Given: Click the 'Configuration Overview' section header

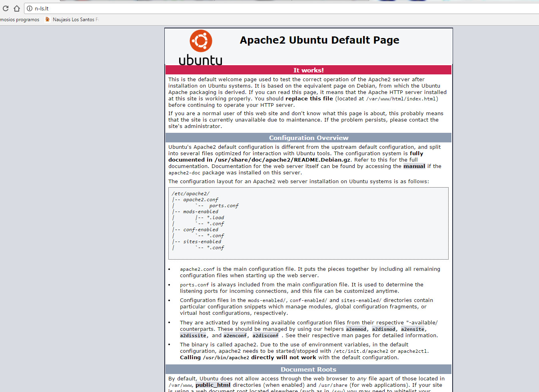Looking at the screenshot, I should pos(308,138).
